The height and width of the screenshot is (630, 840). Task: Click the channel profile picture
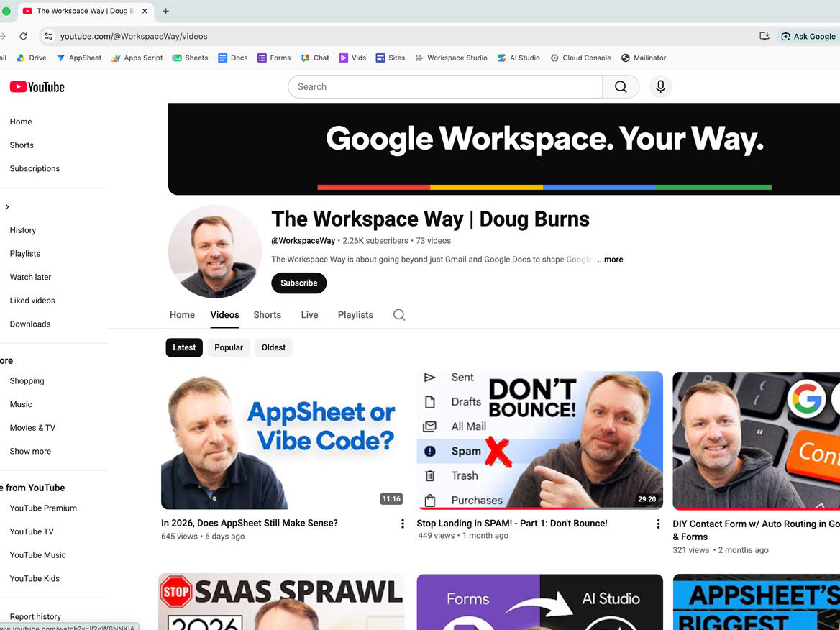215,251
